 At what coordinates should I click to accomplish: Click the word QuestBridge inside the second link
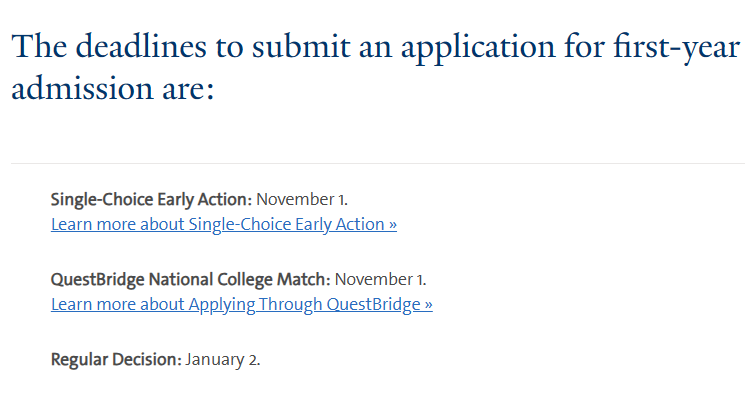click(x=373, y=304)
